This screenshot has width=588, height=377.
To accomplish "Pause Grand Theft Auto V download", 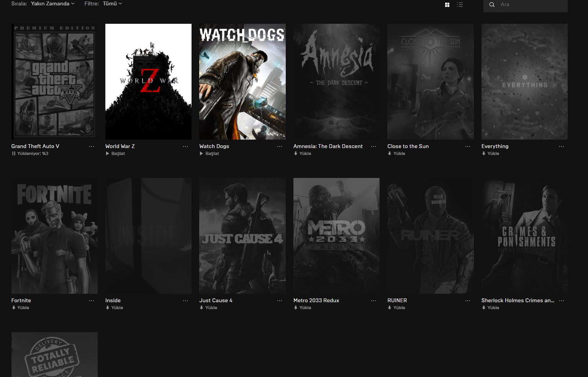I will (14, 153).
